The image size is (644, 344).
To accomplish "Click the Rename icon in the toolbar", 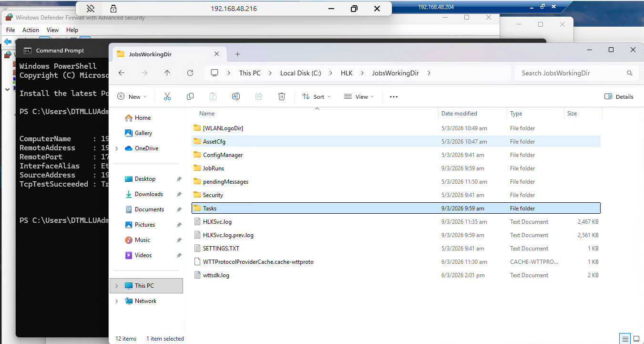I will click(x=235, y=96).
